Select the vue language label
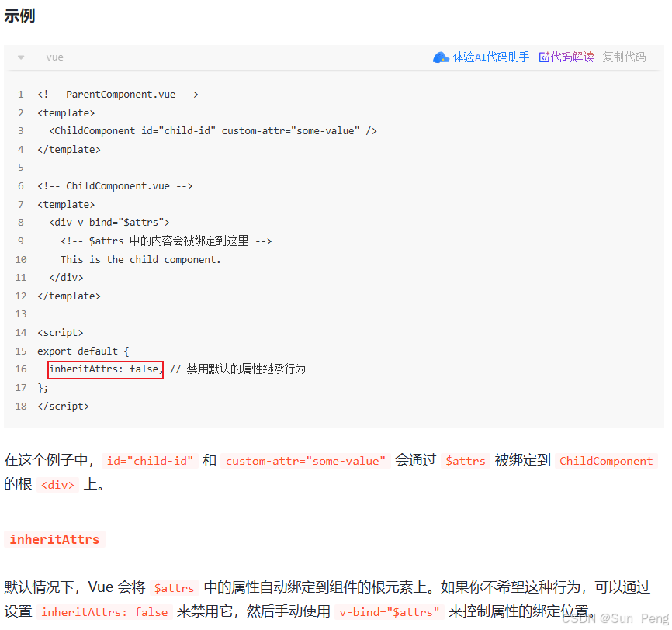This screenshot has width=672, height=630. pos(54,57)
